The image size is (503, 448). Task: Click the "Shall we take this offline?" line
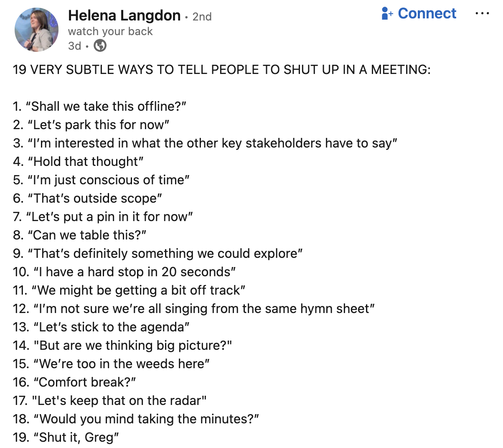pos(99,106)
